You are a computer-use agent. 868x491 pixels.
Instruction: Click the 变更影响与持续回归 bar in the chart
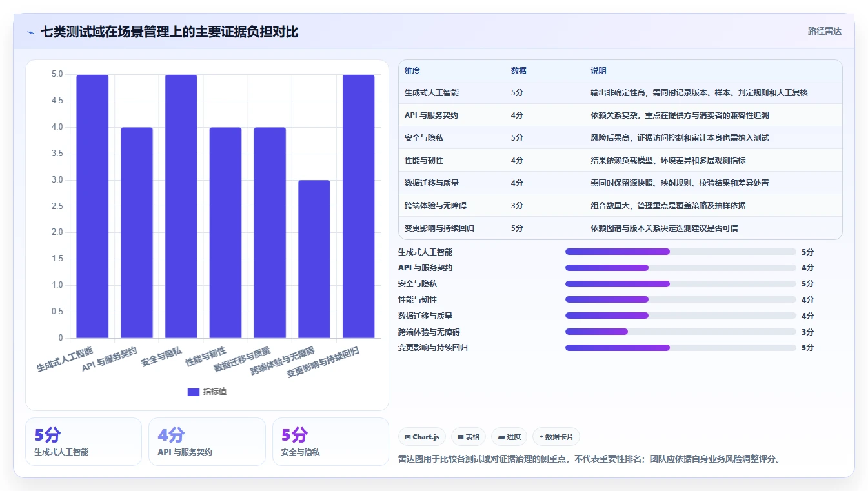[x=358, y=206]
